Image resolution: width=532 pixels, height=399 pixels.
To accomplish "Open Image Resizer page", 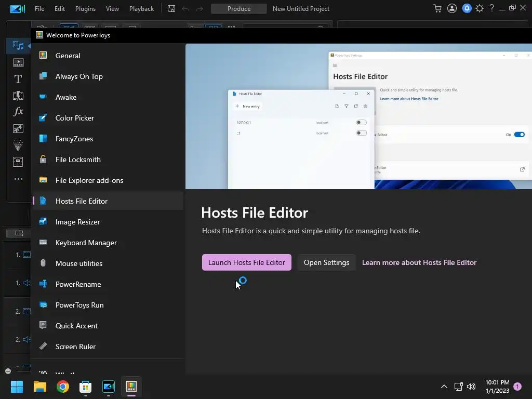I will 108,222.
